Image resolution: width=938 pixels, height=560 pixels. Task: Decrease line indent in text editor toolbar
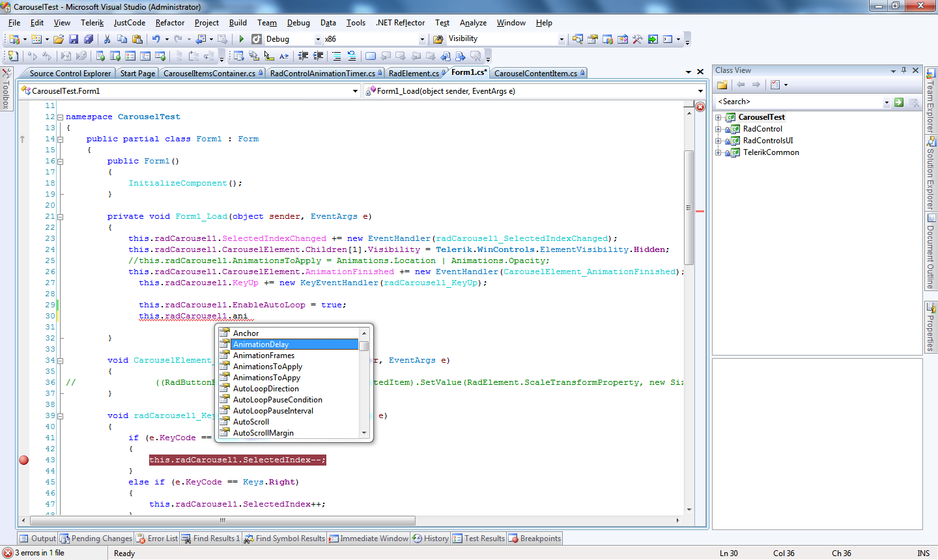tap(303, 56)
